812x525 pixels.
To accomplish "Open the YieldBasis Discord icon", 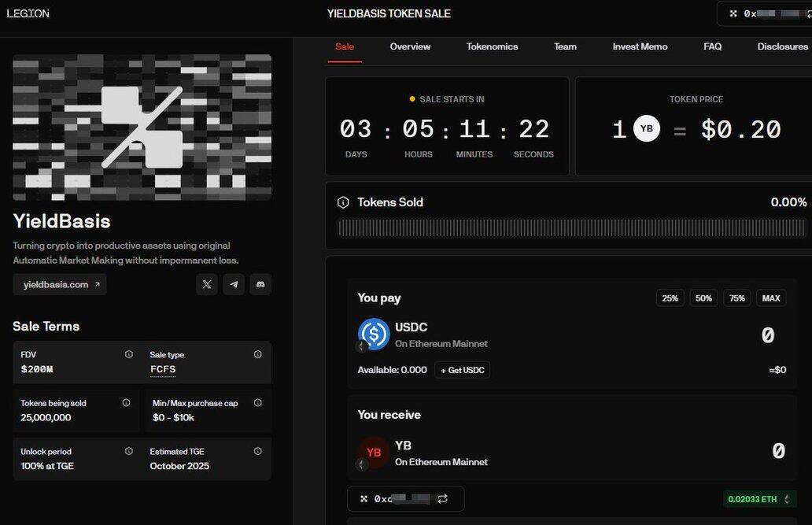I will pos(260,284).
